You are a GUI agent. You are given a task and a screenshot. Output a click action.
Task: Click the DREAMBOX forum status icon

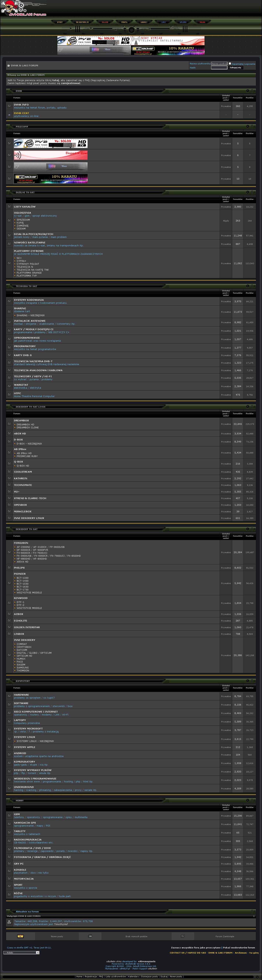[x=9, y=424]
